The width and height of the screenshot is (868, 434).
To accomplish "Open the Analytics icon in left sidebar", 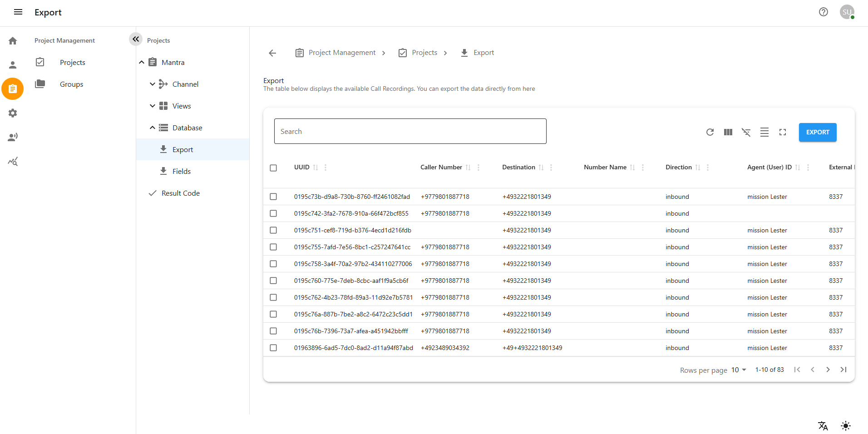I will point(13,161).
